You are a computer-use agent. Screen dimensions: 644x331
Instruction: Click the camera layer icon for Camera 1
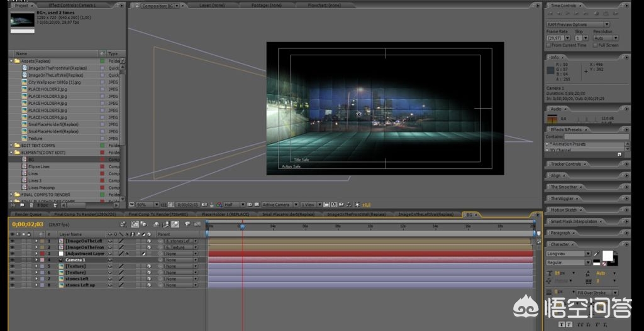(61, 259)
